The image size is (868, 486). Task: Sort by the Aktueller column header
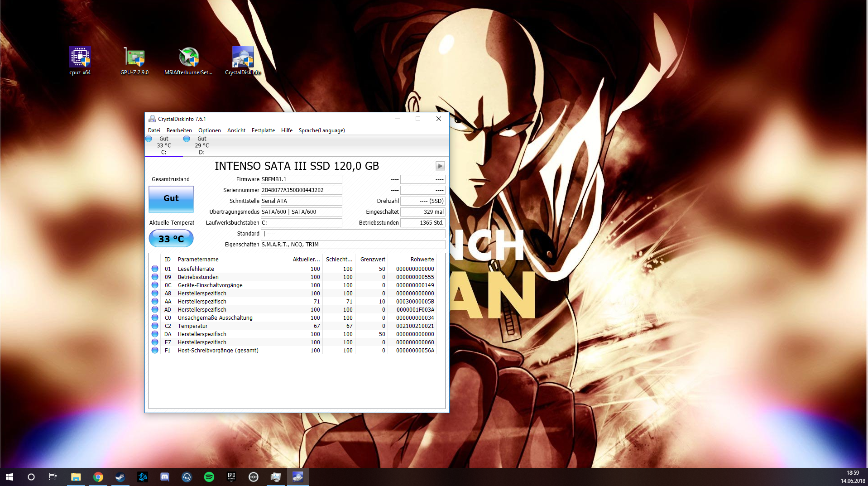click(x=306, y=260)
